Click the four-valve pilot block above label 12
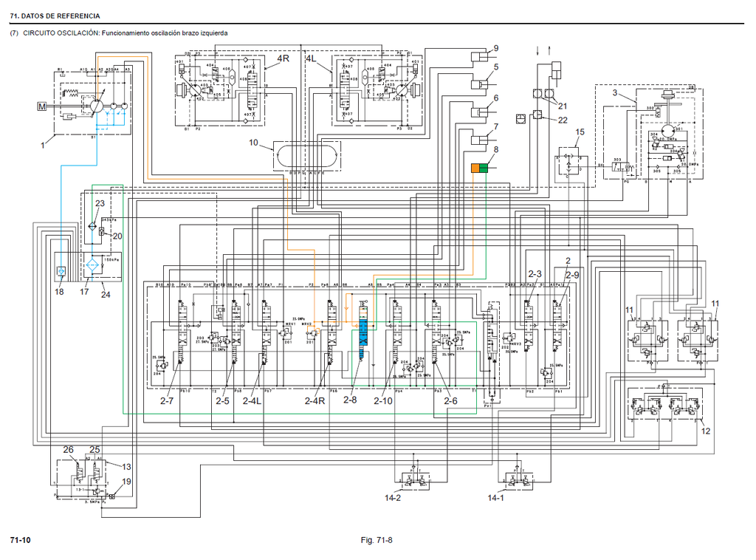The height and width of the screenshot is (560, 756). tap(665, 404)
